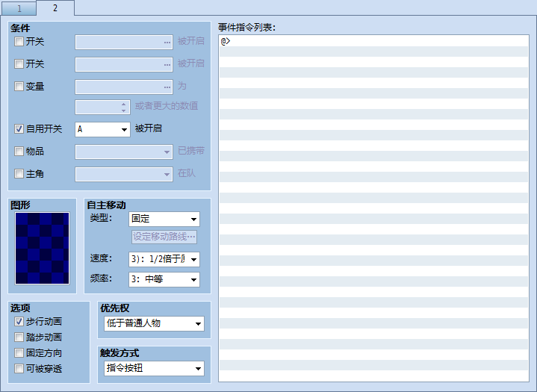This screenshot has height=392, width=537.
Task: Click the 图形 event graphic preview box
Action: (x=42, y=248)
